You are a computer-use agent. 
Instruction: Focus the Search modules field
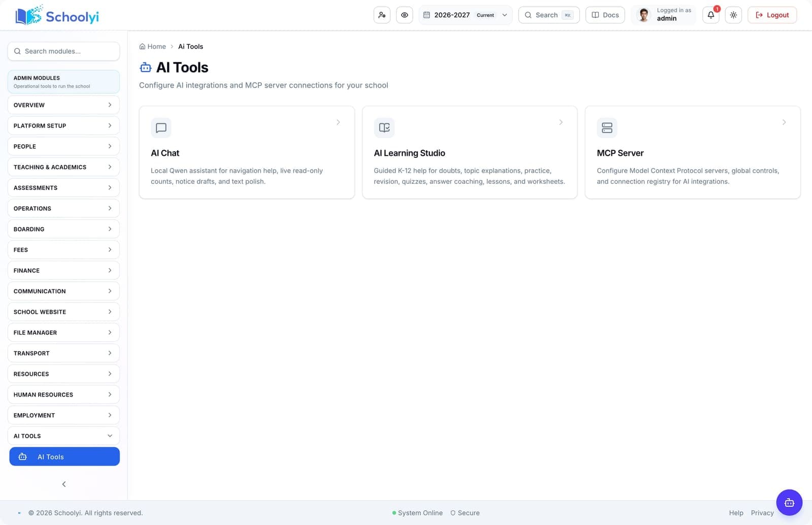tap(63, 51)
